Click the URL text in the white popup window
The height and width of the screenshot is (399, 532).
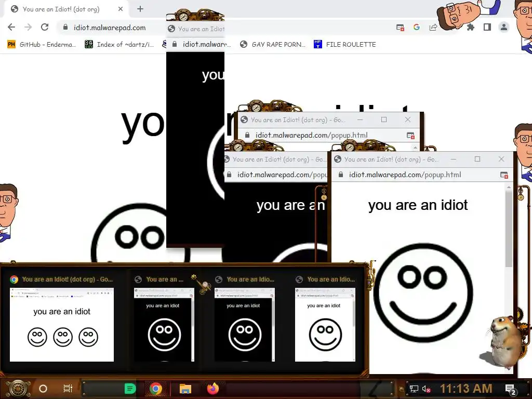coord(405,175)
